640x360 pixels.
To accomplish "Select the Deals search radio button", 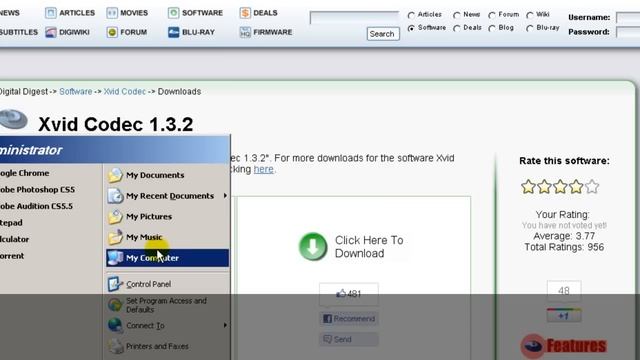I will tap(457, 28).
